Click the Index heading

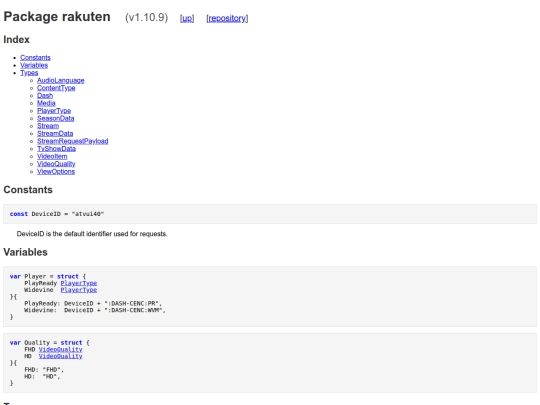coord(17,40)
